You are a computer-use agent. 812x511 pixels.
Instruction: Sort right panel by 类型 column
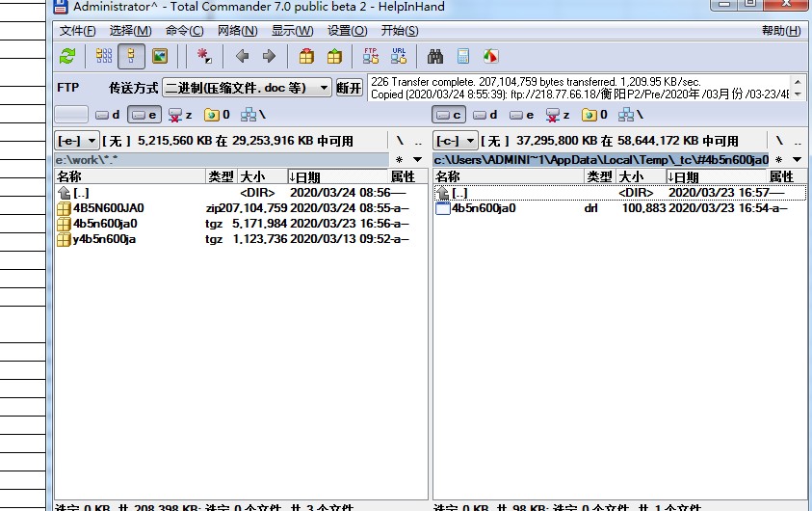(600, 176)
